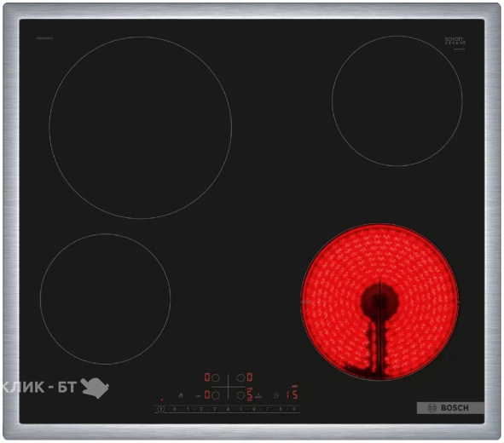This screenshot has width=504, height=443.
Task: Tap the timer display showing 15
Action: 292,394
